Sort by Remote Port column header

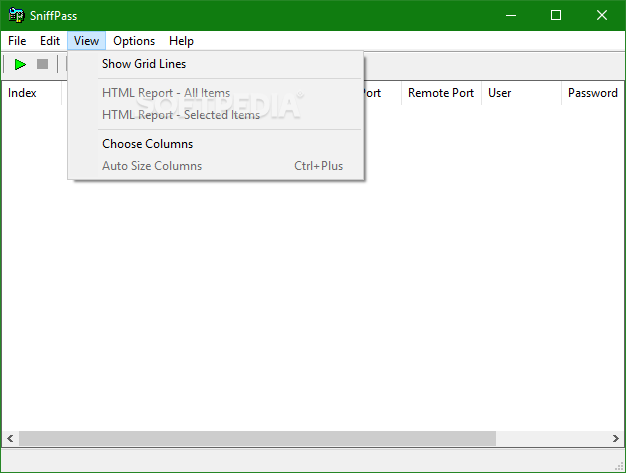pyautogui.click(x=442, y=93)
